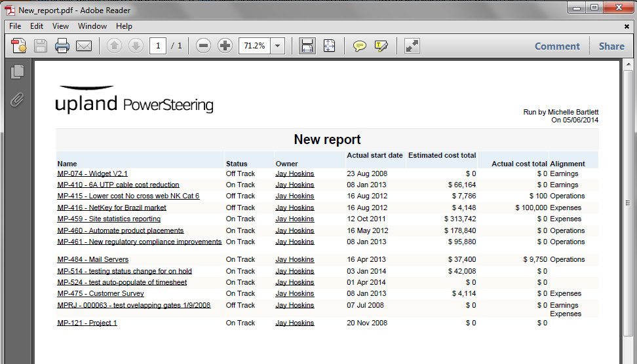This screenshot has height=364, width=637.
Task: Add a sticky note comment
Action: pos(360,46)
